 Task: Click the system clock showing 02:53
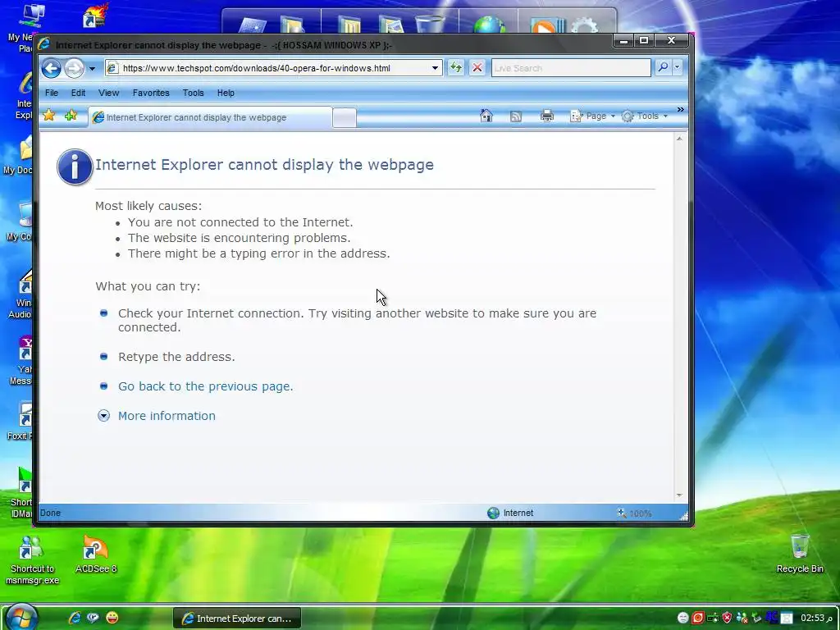817,618
